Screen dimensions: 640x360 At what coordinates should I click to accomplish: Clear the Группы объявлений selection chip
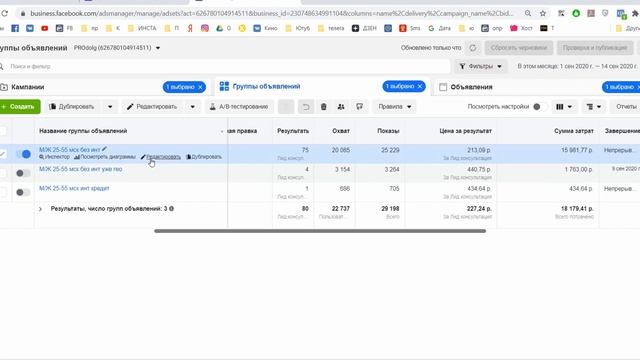(x=420, y=86)
